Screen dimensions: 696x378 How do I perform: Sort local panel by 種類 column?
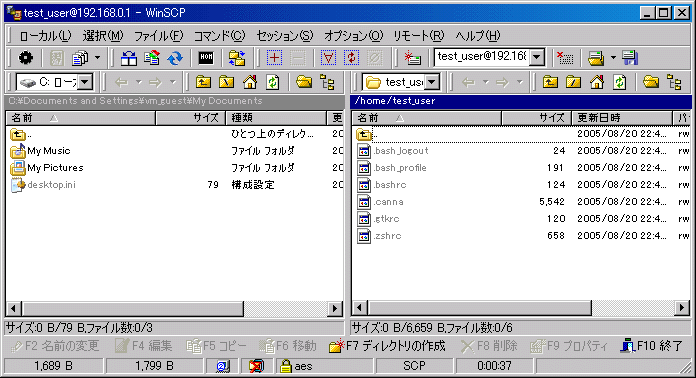click(x=276, y=118)
